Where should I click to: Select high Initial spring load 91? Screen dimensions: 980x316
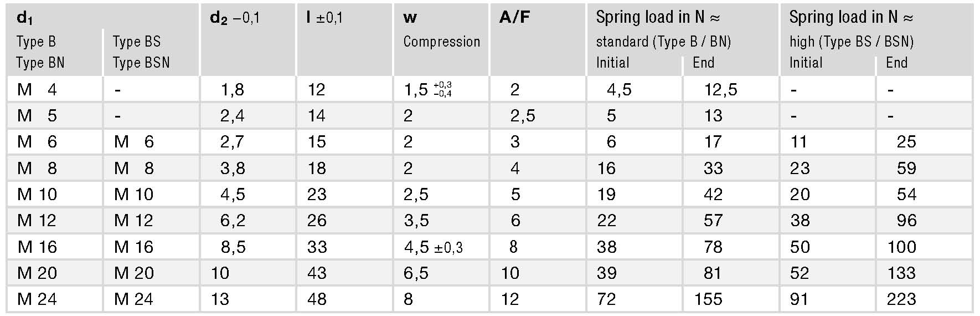click(x=799, y=299)
